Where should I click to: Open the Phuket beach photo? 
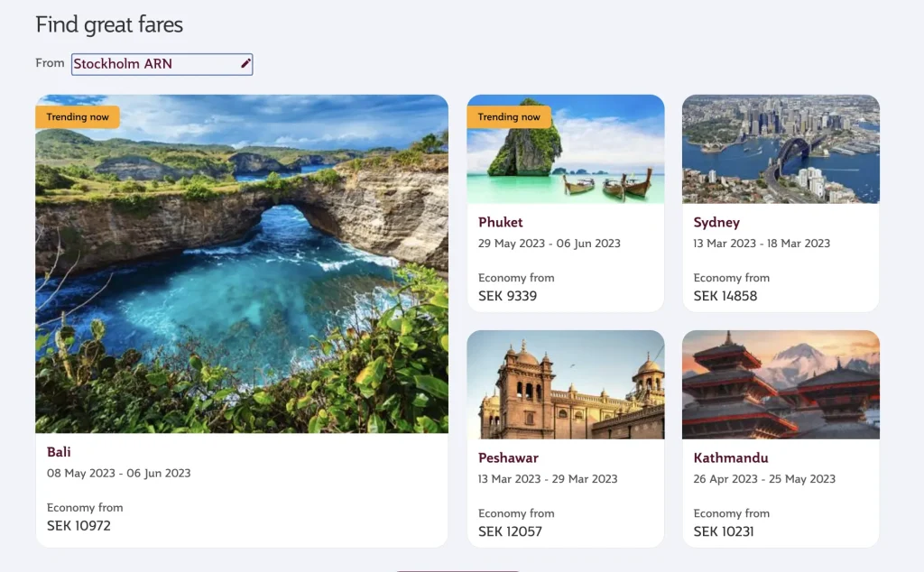pos(566,149)
